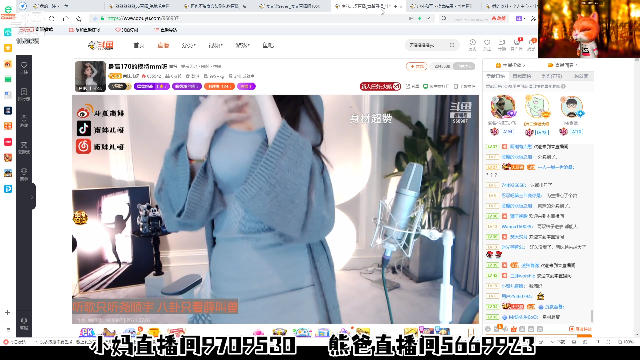Click the emoji icon in the chat toolbar
Screen dimensions: 640x360
point(488,329)
